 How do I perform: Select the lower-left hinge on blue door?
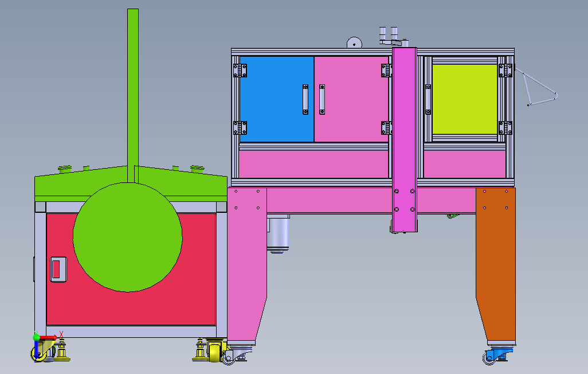click(x=240, y=128)
